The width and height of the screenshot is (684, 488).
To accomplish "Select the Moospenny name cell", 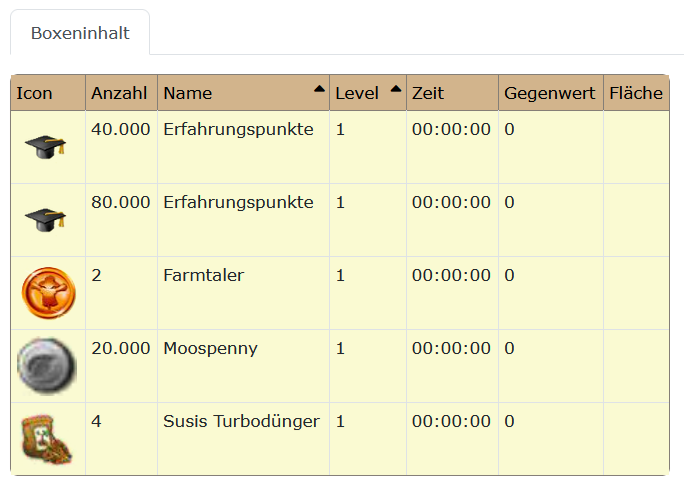I will click(210, 348).
